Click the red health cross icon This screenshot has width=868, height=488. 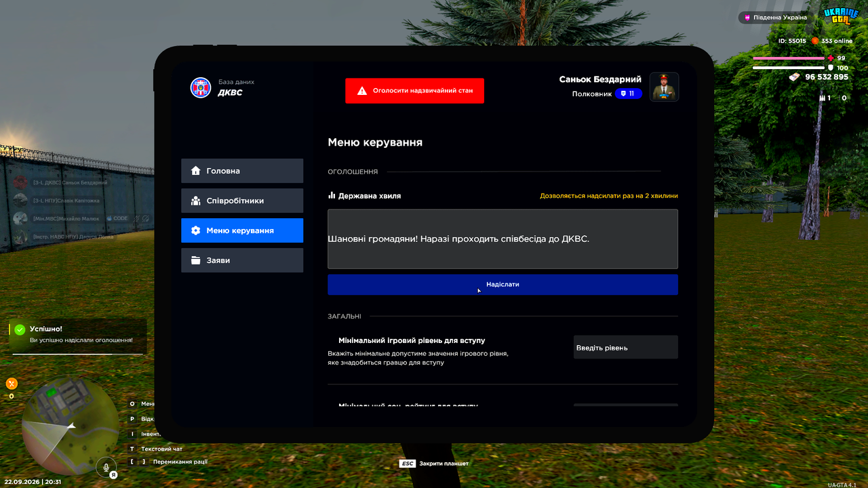point(831,58)
